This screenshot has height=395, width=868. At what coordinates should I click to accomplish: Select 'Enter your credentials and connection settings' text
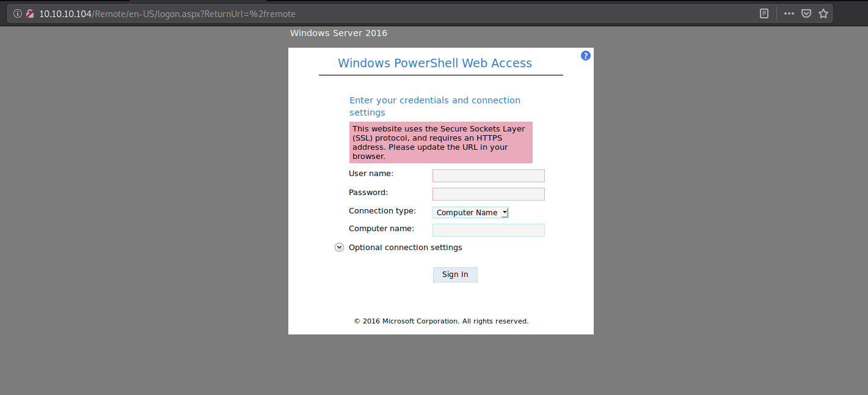point(435,106)
